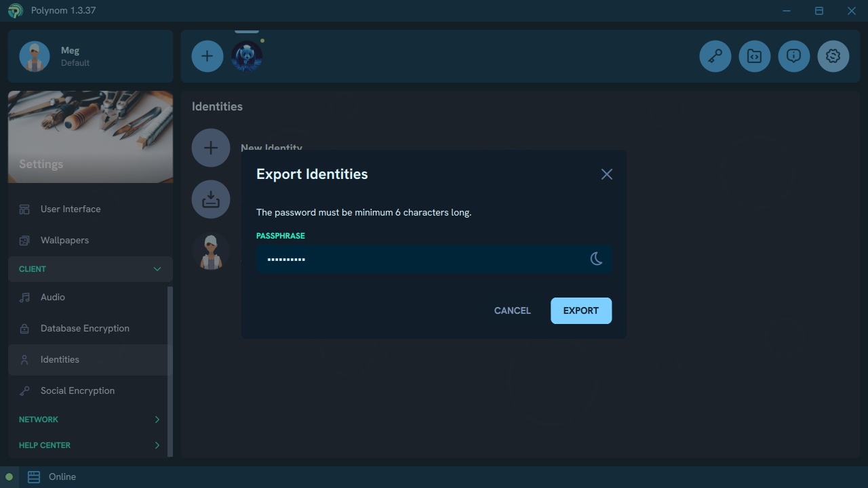Click the info speech bubble icon

click(x=793, y=56)
